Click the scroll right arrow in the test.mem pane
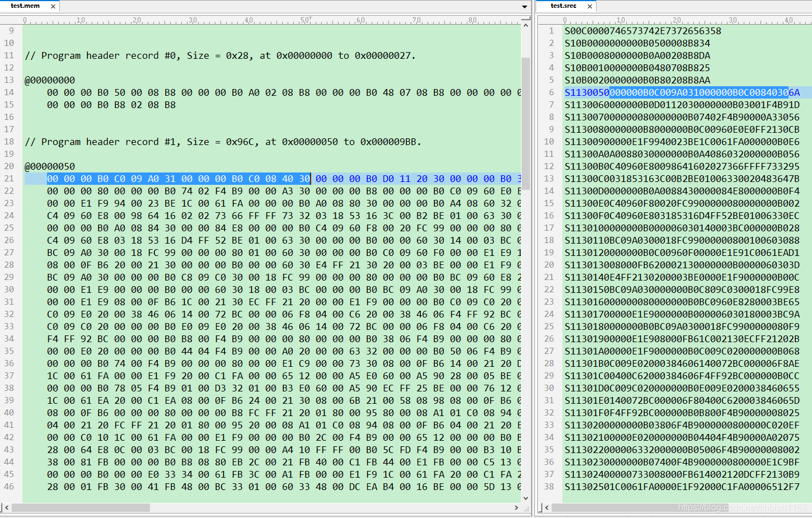Viewport: 812px width, 518px height. coord(516,507)
